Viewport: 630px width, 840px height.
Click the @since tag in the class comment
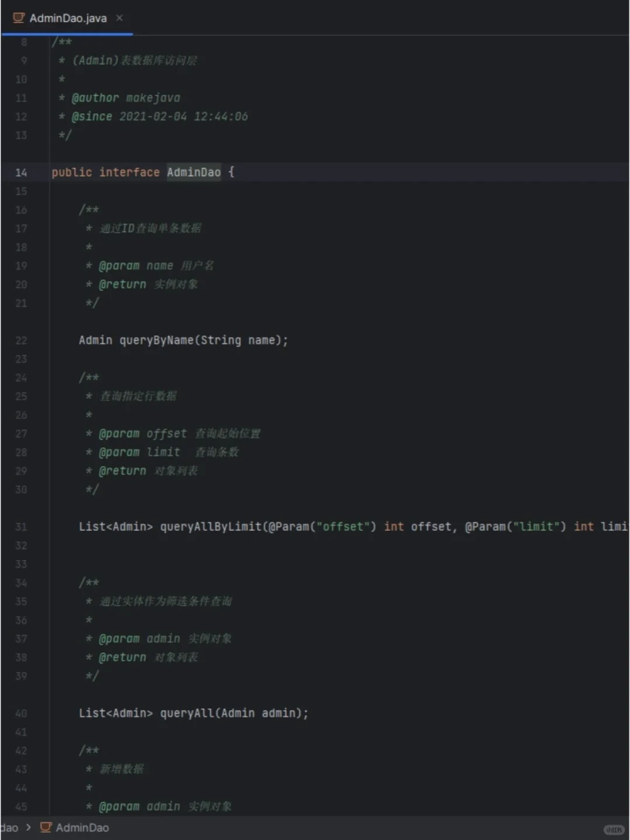click(x=92, y=117)
